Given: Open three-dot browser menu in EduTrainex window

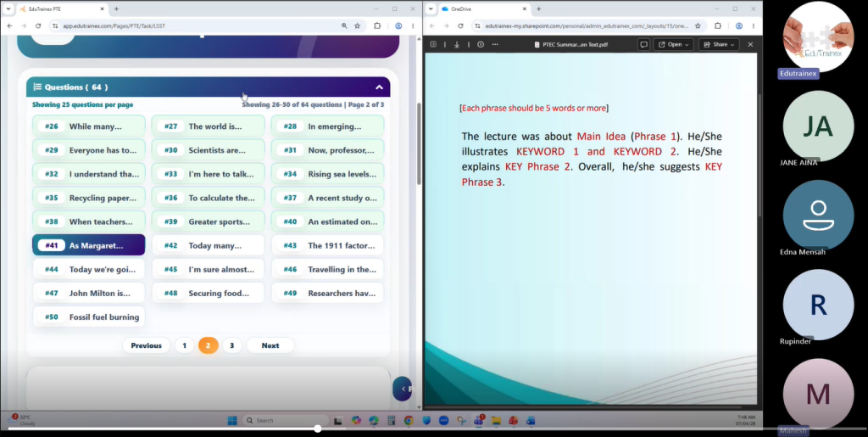Looking at the screenshot, I should point(413,26).
